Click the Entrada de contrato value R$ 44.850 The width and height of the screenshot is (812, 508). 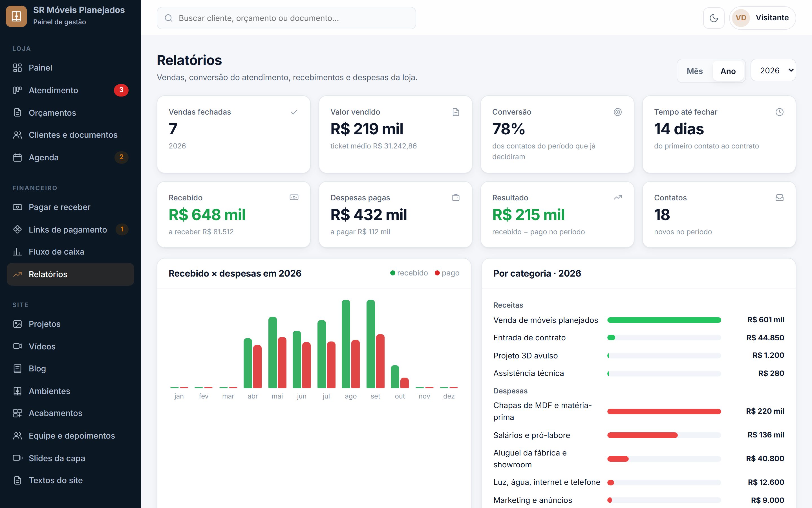coord(765,338)
